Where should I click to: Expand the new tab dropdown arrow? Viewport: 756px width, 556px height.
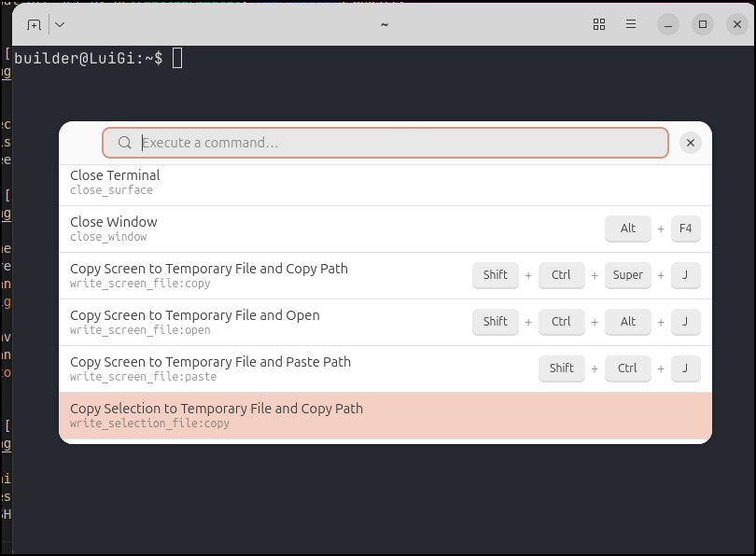coord(60,24)
